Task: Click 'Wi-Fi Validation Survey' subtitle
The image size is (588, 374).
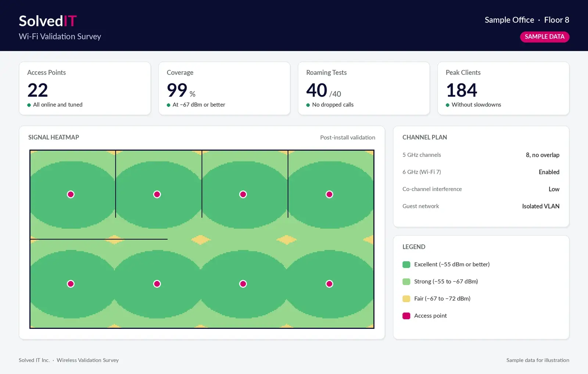Action: click(60, 36)
